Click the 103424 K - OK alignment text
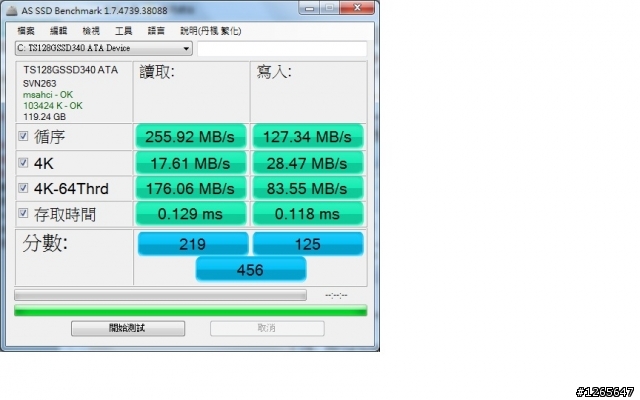This screenshot has width=640, height=400. click(53, 106)
